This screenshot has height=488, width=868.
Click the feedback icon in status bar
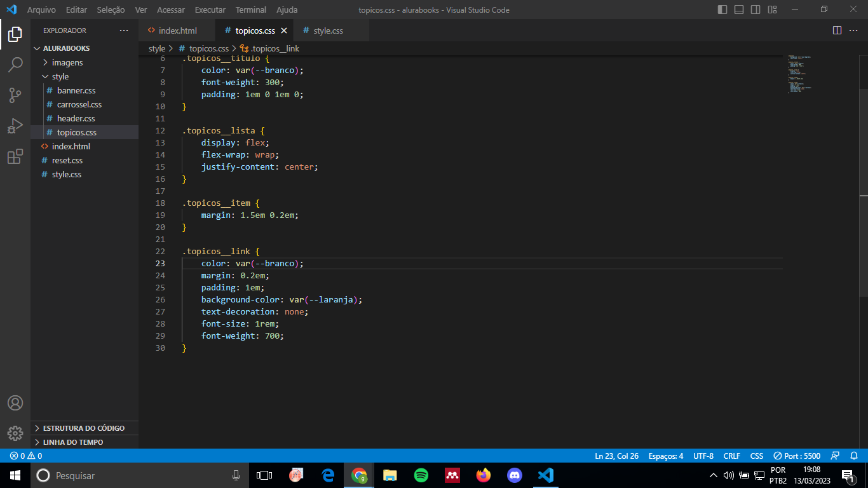pos(835,456)
